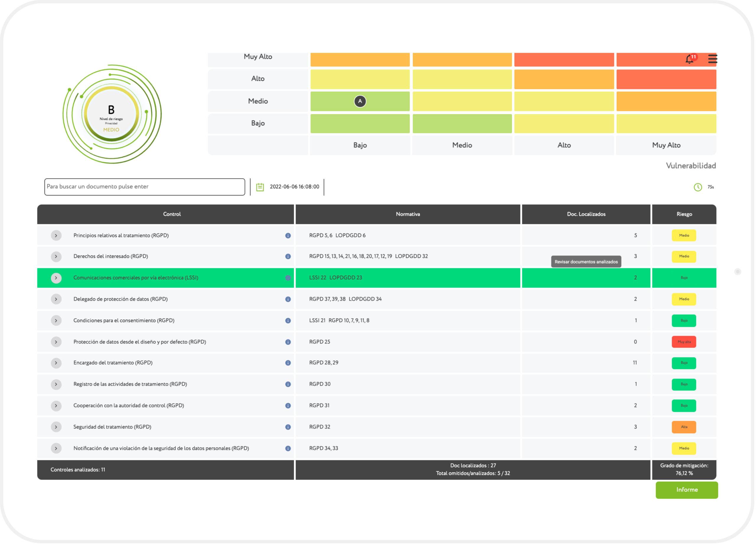
Task: Show info for Principios relativos al tratamiento
Action: click(289, 236)
